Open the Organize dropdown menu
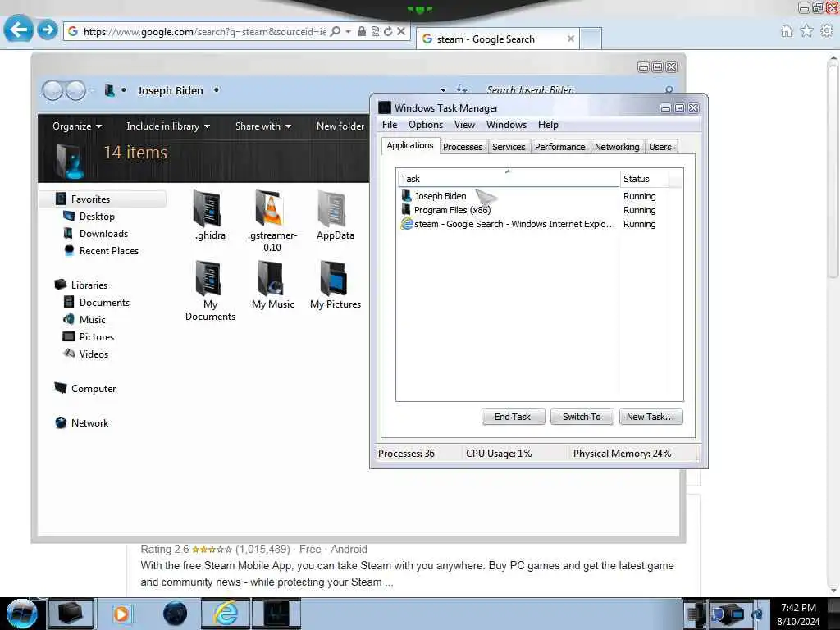 pos(77,126)
